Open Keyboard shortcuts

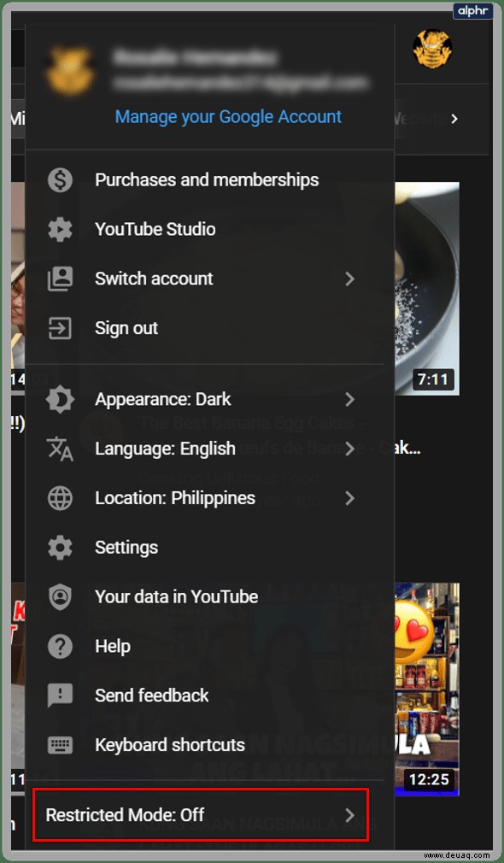tap(209, 745)
